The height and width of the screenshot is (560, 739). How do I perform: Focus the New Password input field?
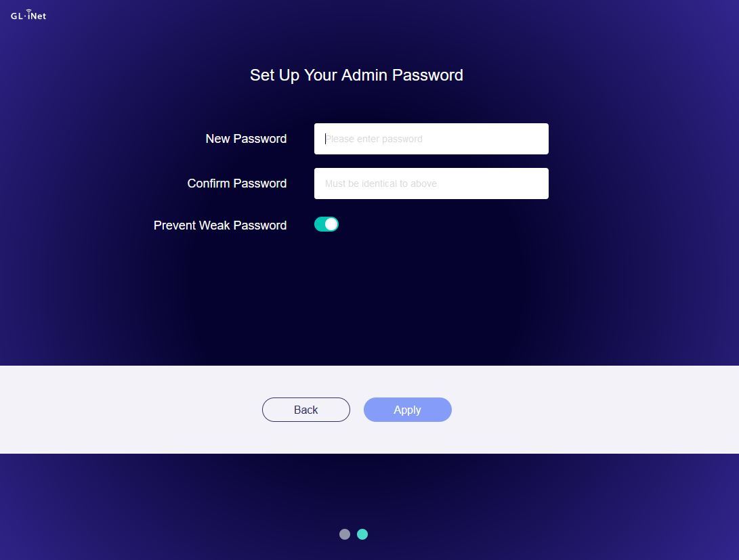pyautogui.click(x=431, y=139)
